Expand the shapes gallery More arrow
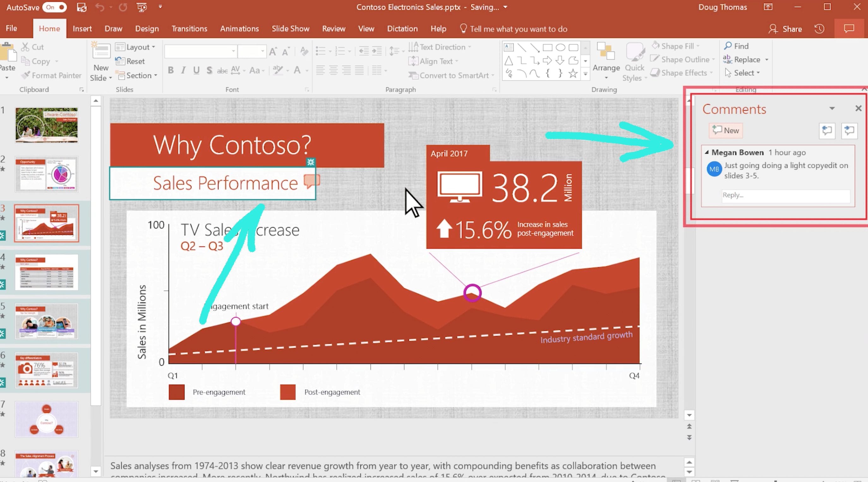Screen dimensions: 868x482 [x=586, y=74]
